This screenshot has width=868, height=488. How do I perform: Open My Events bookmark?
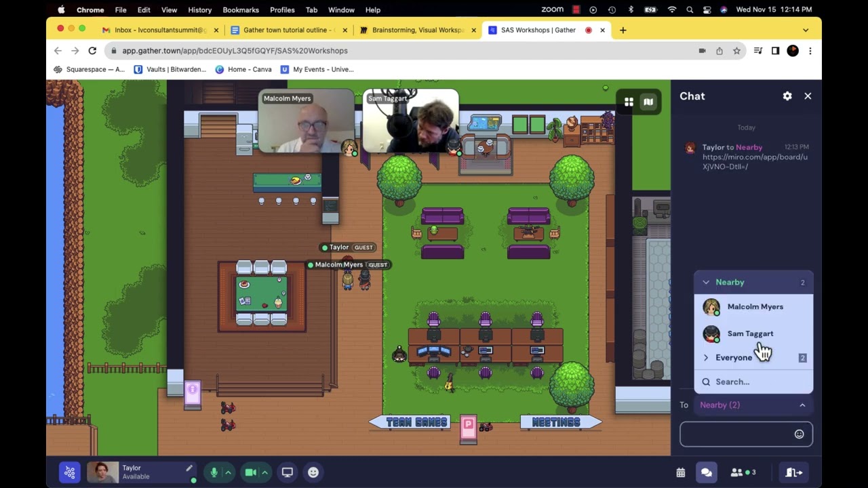click(x=317, y=69)
